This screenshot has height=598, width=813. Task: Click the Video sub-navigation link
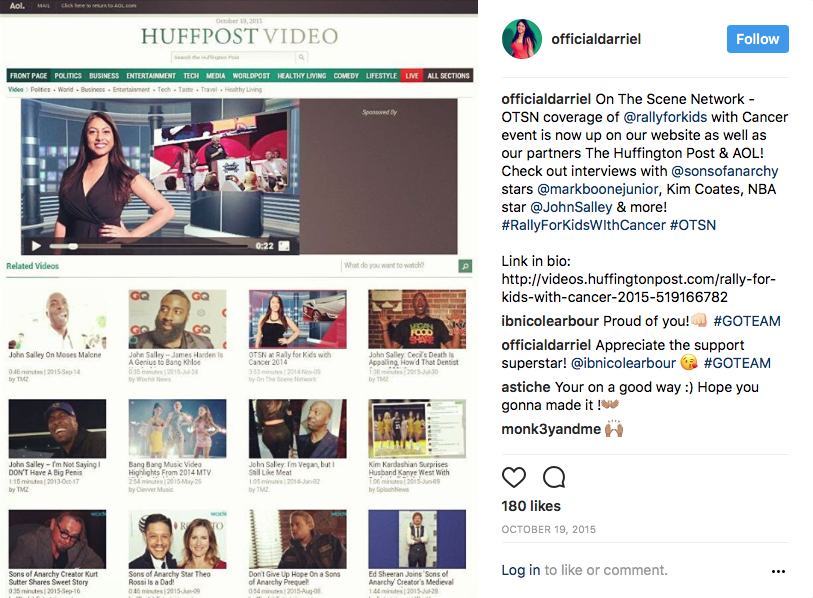click(x=16, y=90)
